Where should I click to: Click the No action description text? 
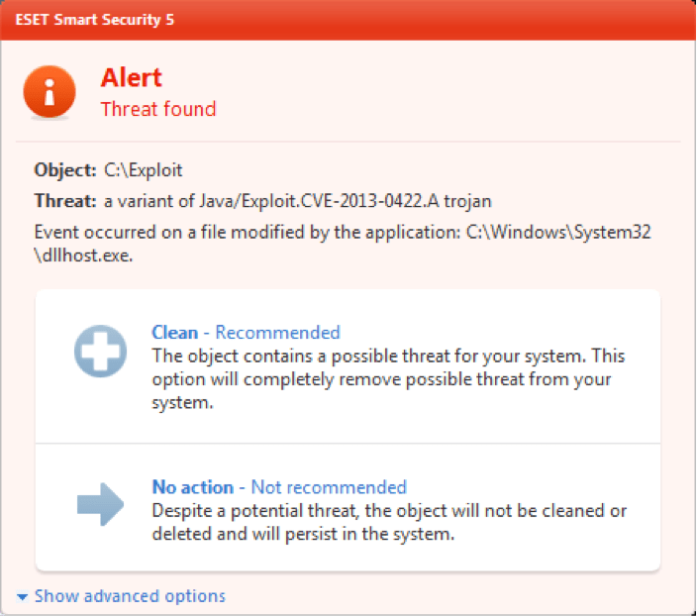[388, 522]
